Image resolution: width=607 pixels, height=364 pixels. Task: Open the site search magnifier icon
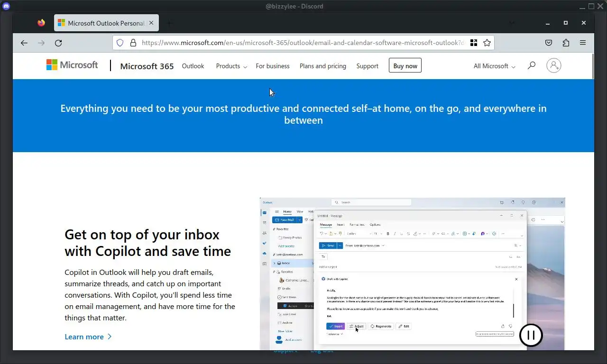(532, 65)
